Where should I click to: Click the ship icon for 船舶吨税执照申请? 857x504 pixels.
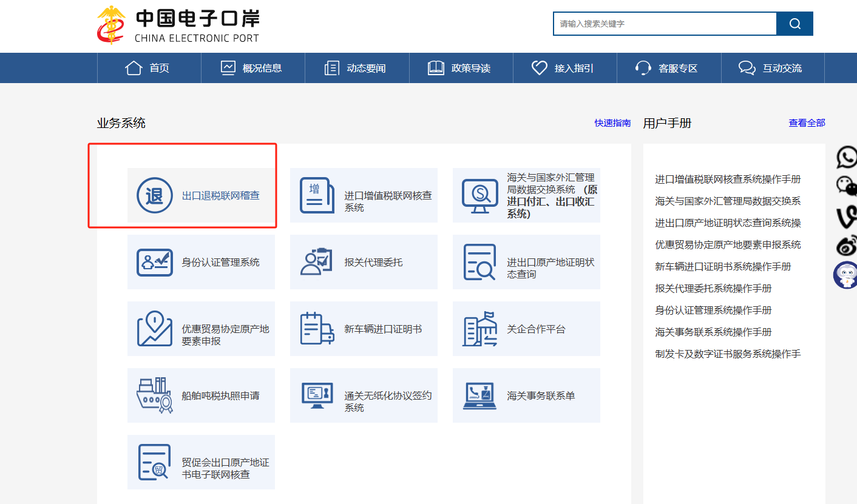(x=155, y=395)
